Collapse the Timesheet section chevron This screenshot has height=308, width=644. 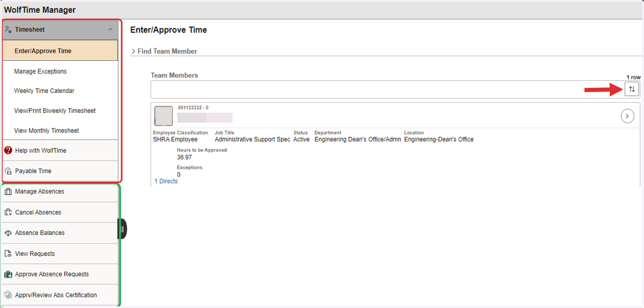[111, 30]
